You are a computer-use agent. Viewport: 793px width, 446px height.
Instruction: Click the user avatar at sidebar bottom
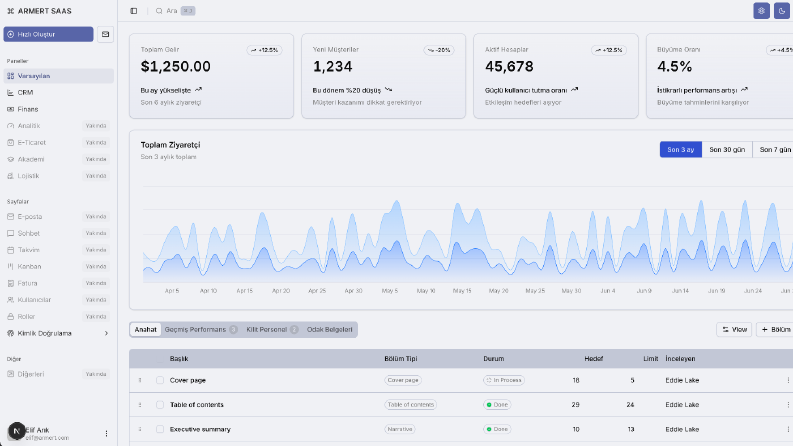(17, 431)
